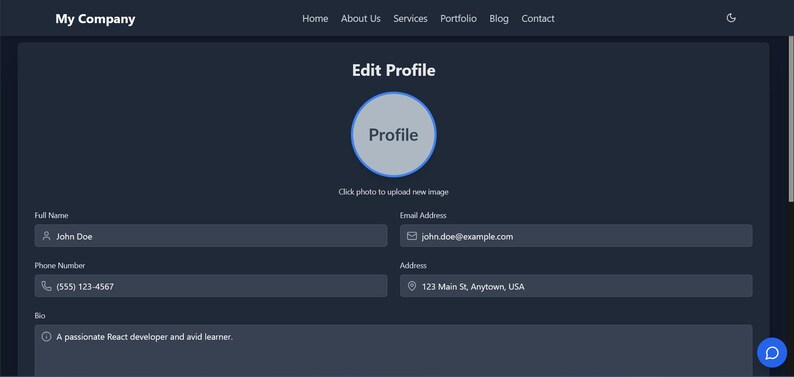Click the My Company logo text
Image resolution: width=794 pixels, height=377 pixels.
tap(95, 19)
